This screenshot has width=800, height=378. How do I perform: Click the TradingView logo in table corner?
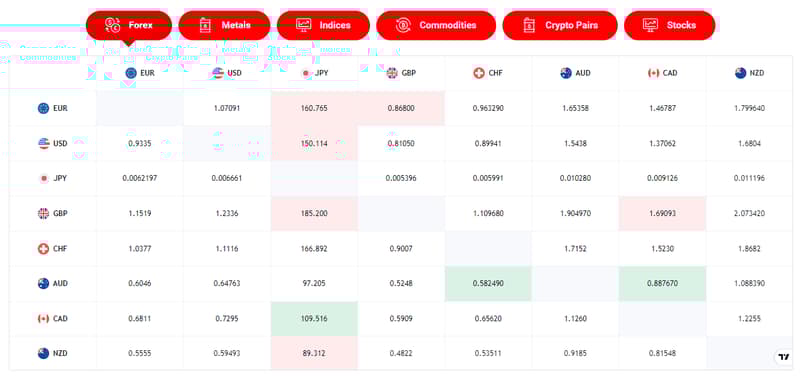click(783, 357)
